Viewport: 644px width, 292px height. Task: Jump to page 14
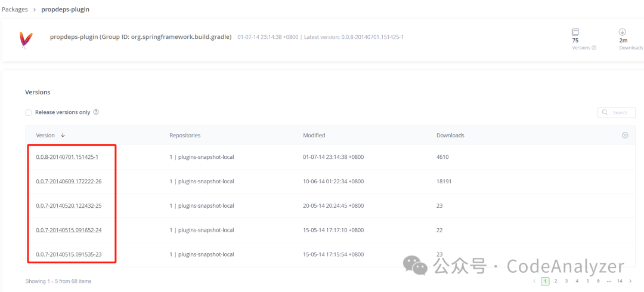click(620, 281)
